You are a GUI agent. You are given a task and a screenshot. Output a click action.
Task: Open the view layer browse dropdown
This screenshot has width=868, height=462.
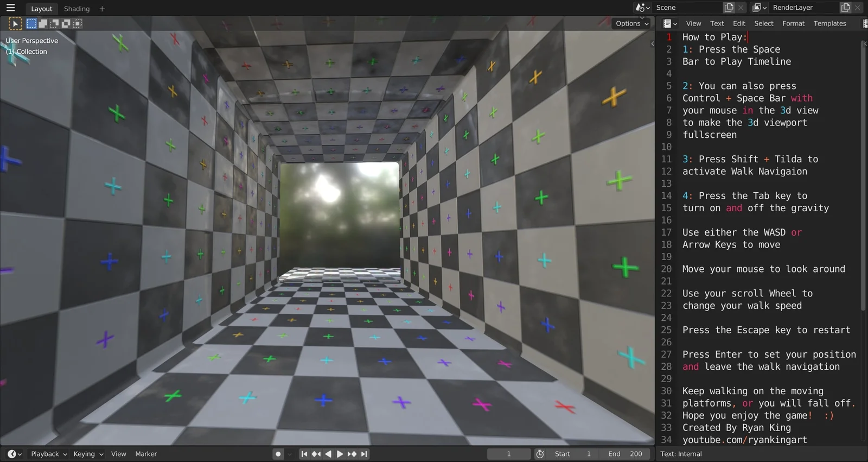click(x=759, y=8)
